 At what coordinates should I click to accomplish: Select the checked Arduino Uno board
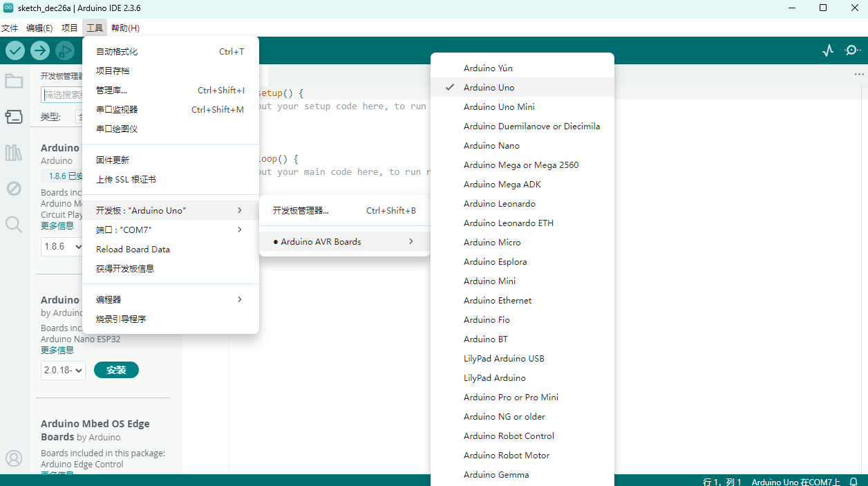point(522,87)
